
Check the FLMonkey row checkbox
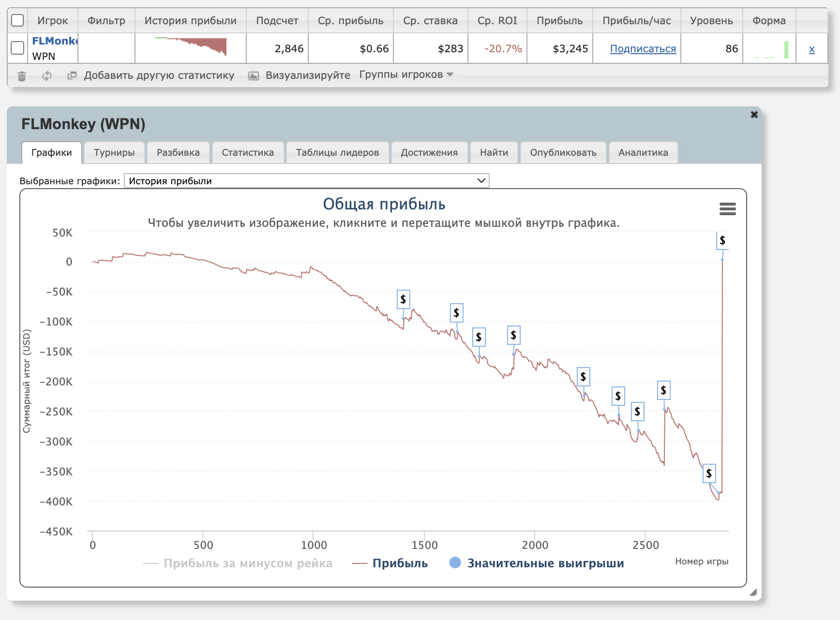[x=17, y=48]
